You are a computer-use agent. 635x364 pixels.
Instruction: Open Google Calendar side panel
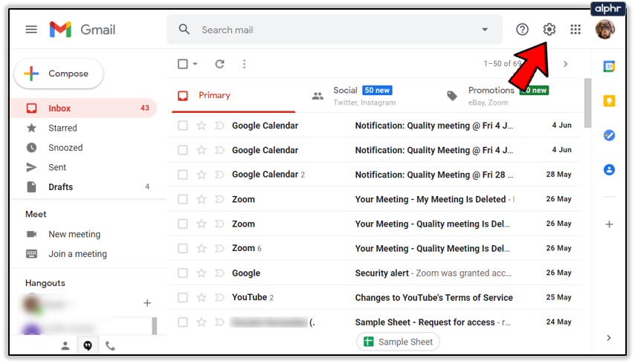coord(609,66)
